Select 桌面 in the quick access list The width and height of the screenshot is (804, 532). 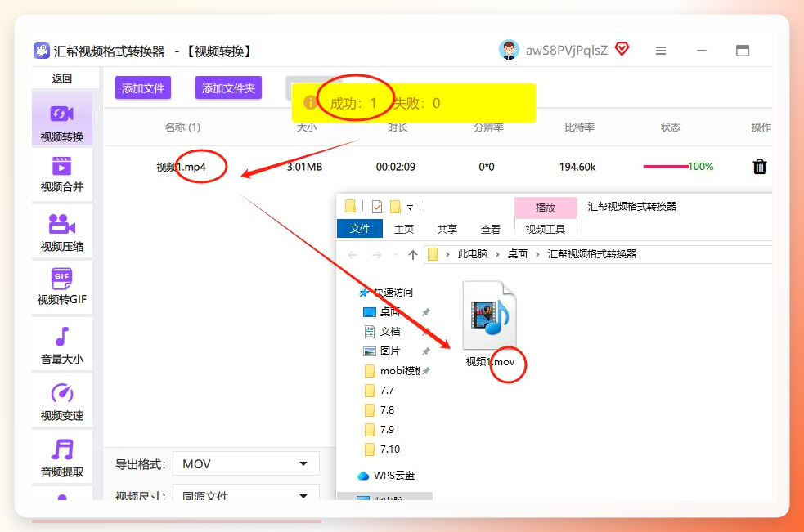[389, 311]
